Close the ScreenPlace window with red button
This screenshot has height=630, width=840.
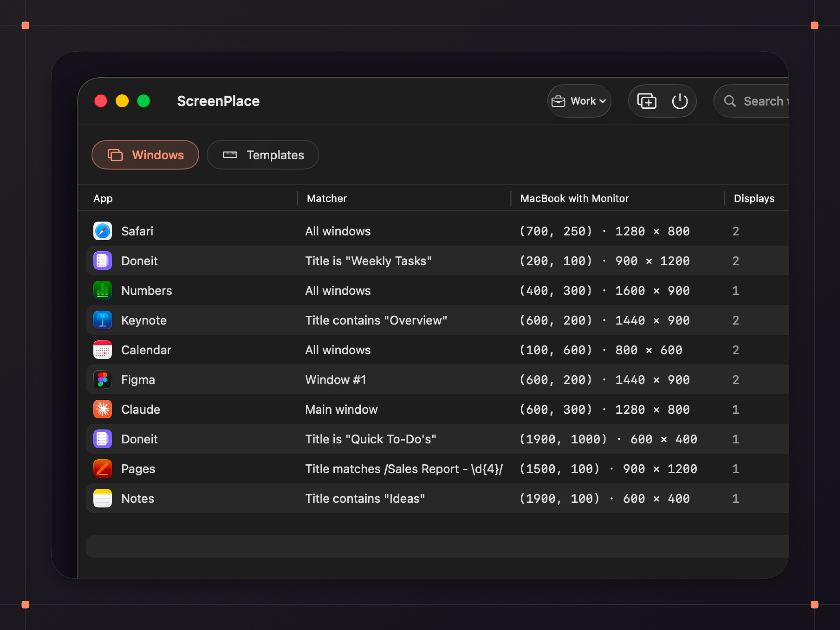tap(101, 101)
